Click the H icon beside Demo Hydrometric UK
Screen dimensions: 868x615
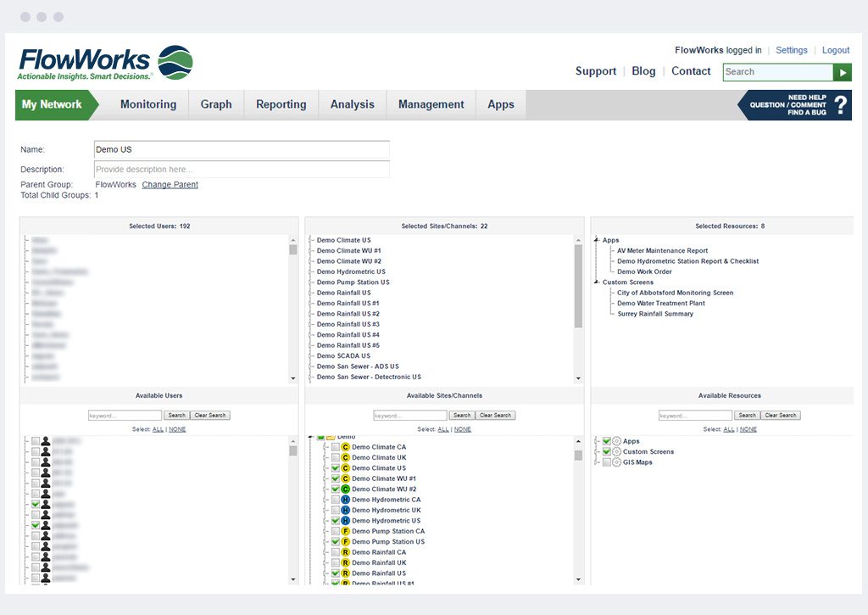[x=346, y=511]
